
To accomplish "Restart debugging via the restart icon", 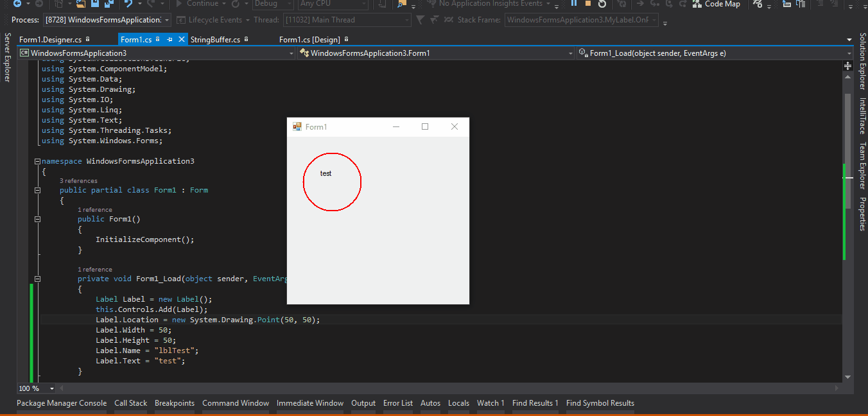I will 602,4.
